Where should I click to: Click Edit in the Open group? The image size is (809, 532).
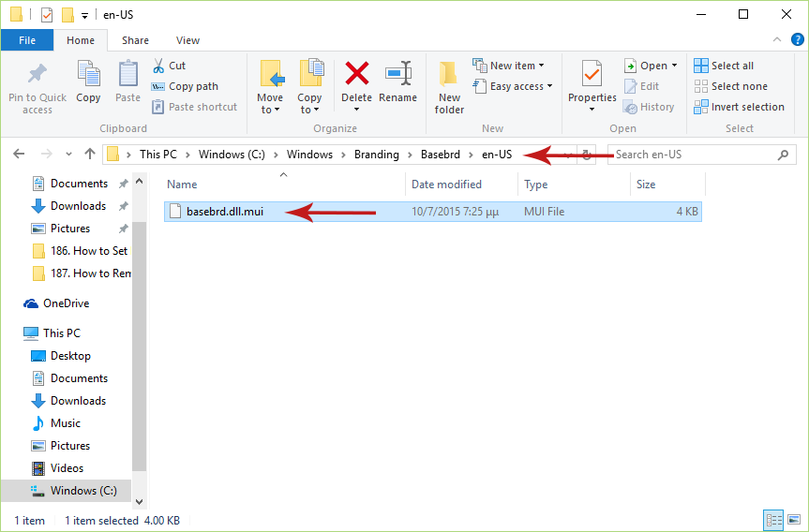[641, 86]
